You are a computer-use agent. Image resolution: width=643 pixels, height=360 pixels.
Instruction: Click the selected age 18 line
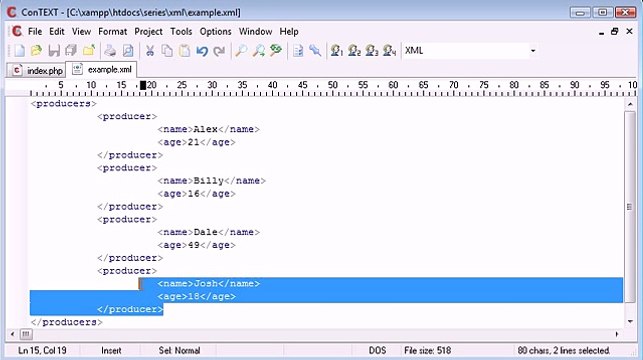[196, 296]
